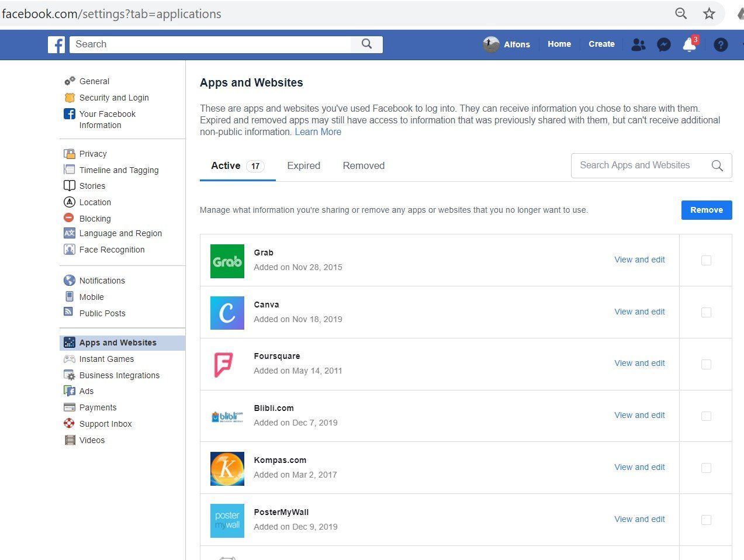The width and height of the screenshot is (744, 560).
Task: Open Mobile settings
Action: pyautogui.click(x=91, y=297)
